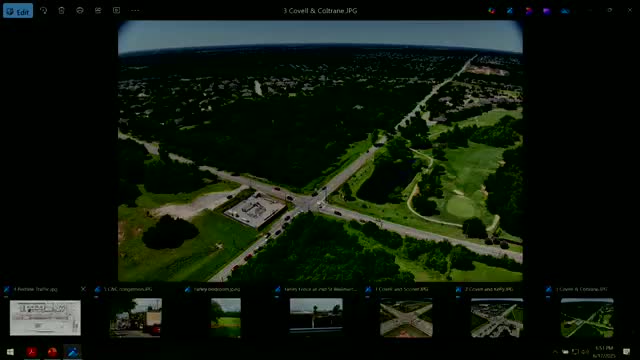Click the fourth toolbar icon before slideshow
This screenshot has height=360, width=640.
coord(98,11)
